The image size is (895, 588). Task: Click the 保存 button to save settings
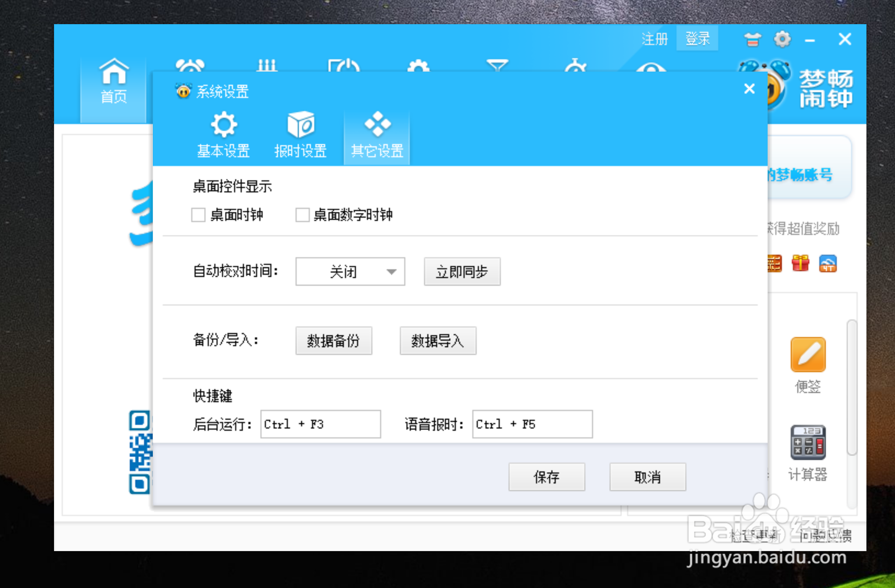click(x=546, y=477)
